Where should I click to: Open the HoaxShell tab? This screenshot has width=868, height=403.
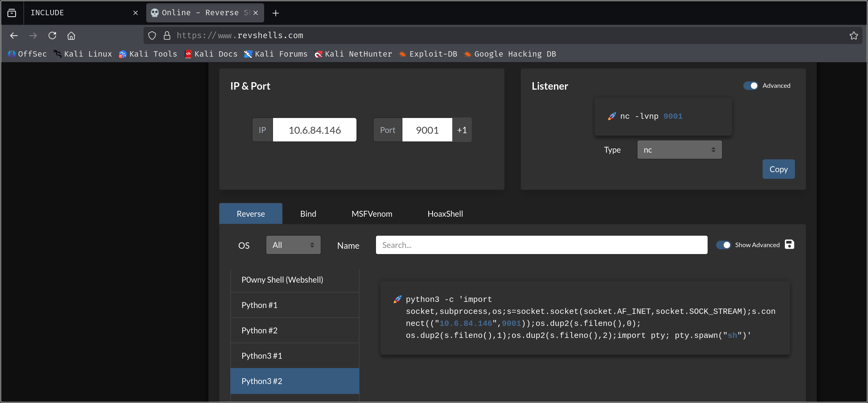tap(445, 214)
